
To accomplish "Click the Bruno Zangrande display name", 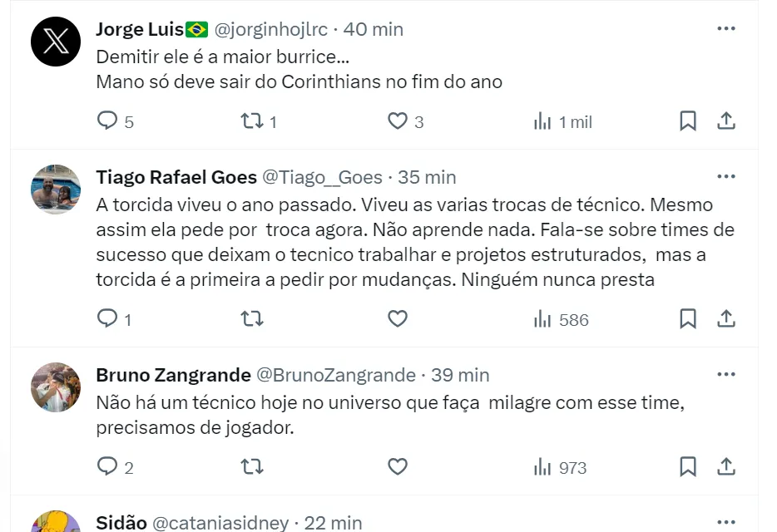I will [x=173, y=375].
